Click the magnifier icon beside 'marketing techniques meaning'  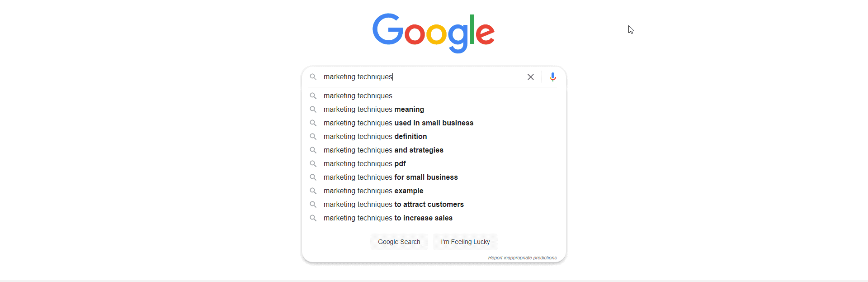pos(313,109)
